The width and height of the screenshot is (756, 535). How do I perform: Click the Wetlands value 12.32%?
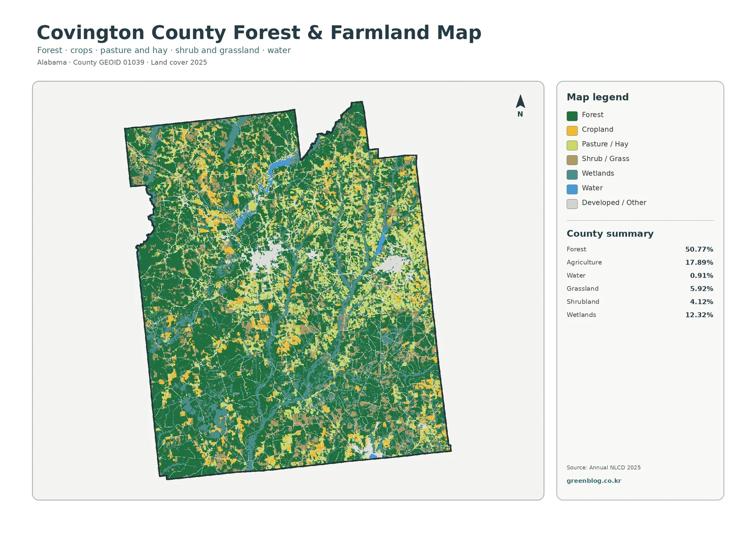[699, 315]
